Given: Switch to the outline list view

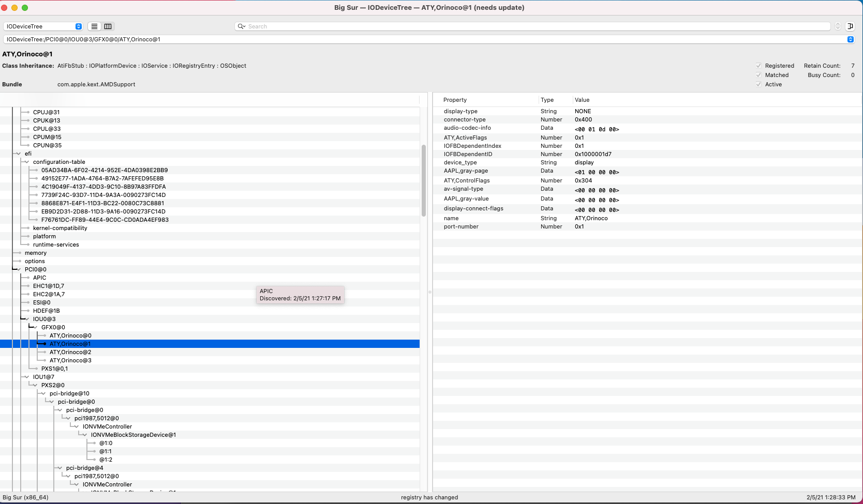Looking at the screenshot, I should click(94, 26).
